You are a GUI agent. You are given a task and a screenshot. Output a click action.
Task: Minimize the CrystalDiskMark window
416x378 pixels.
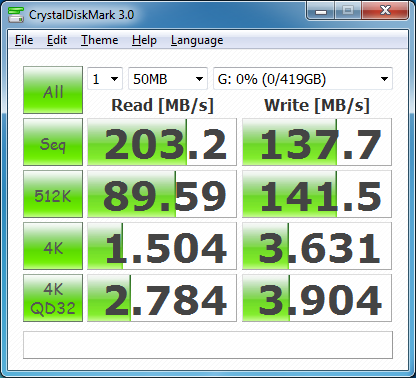tap(321, 11)
